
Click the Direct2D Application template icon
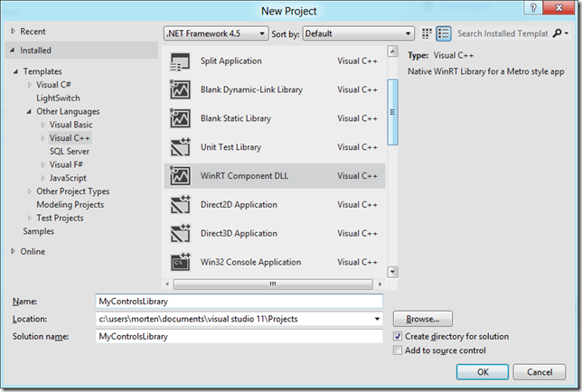click(x=180, y=205)
